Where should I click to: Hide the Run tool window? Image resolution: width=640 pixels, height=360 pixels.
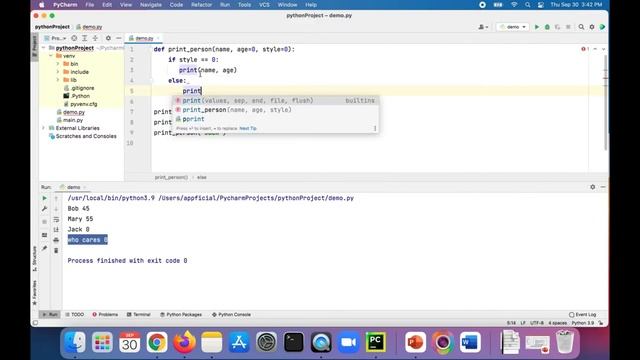(603, 187)
